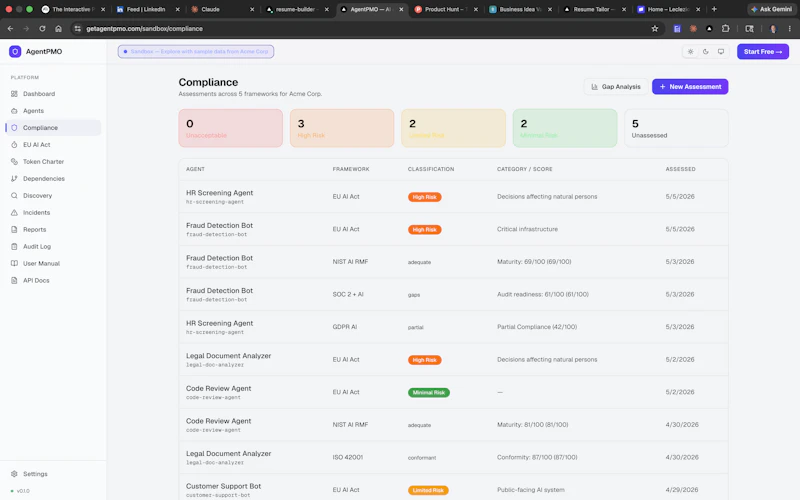The height and width of the screenshot is (500, 800).
Task: Open Token Charter in the sidebar
Action: pos(43,162)
